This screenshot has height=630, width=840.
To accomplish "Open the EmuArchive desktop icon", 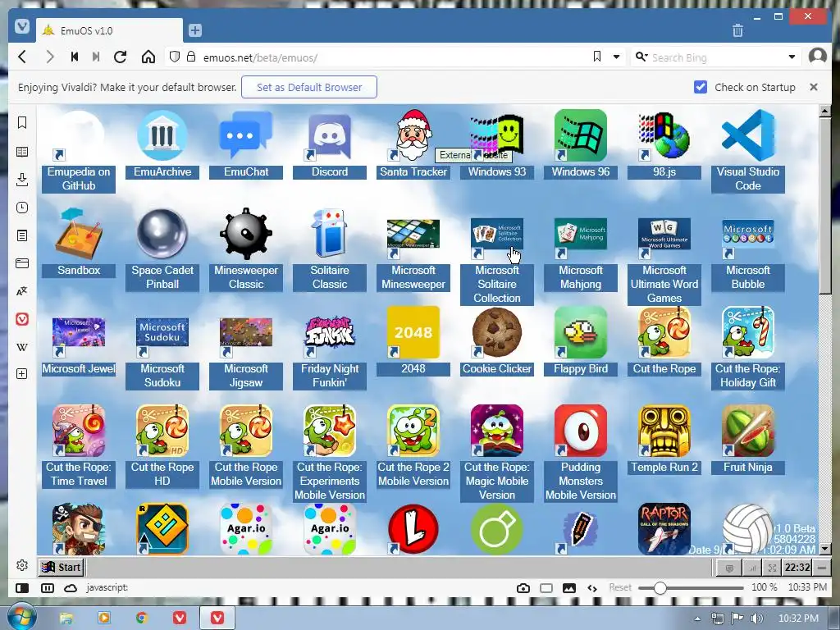I will coord(162,136).
